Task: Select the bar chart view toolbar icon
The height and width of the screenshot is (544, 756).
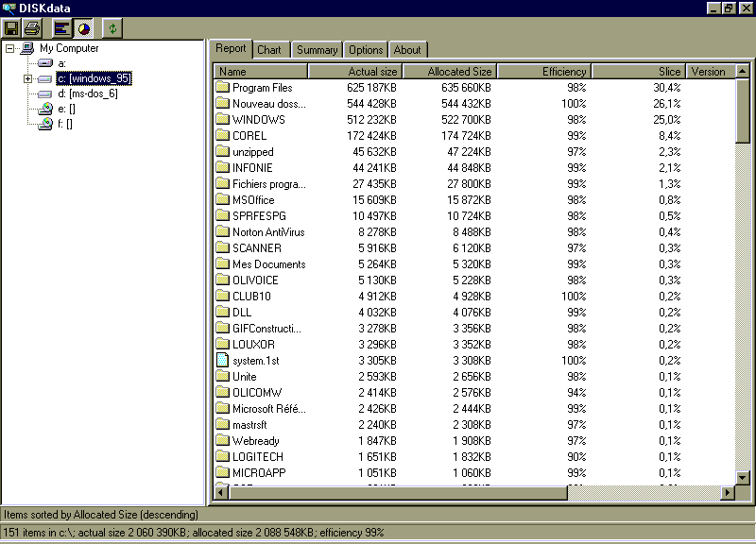Action: click(x=62, y=29)
